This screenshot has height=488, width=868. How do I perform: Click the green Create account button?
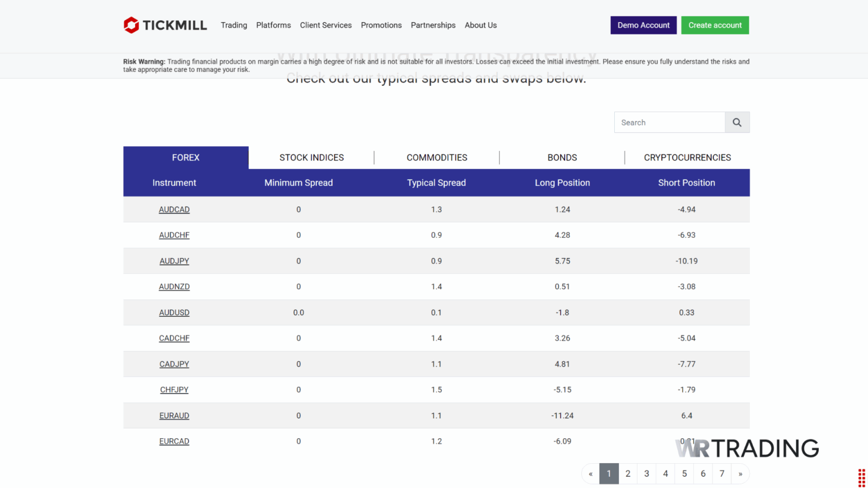coord(715,25)
